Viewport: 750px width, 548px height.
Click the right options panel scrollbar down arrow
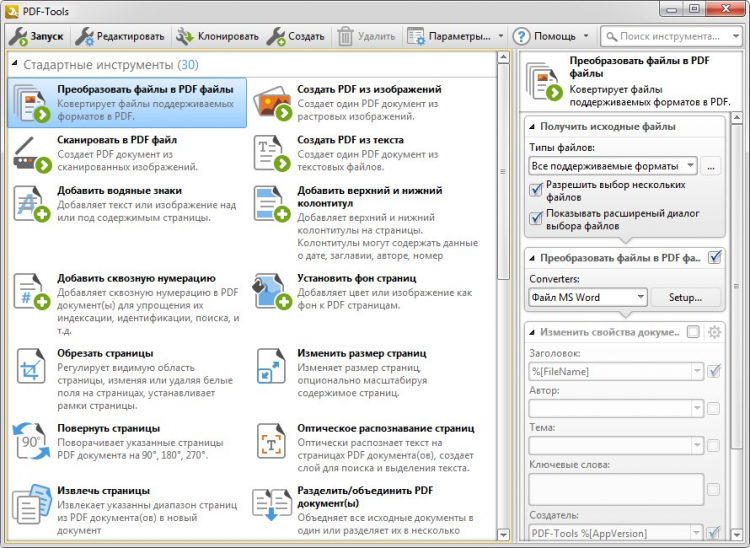click(737, 535)
